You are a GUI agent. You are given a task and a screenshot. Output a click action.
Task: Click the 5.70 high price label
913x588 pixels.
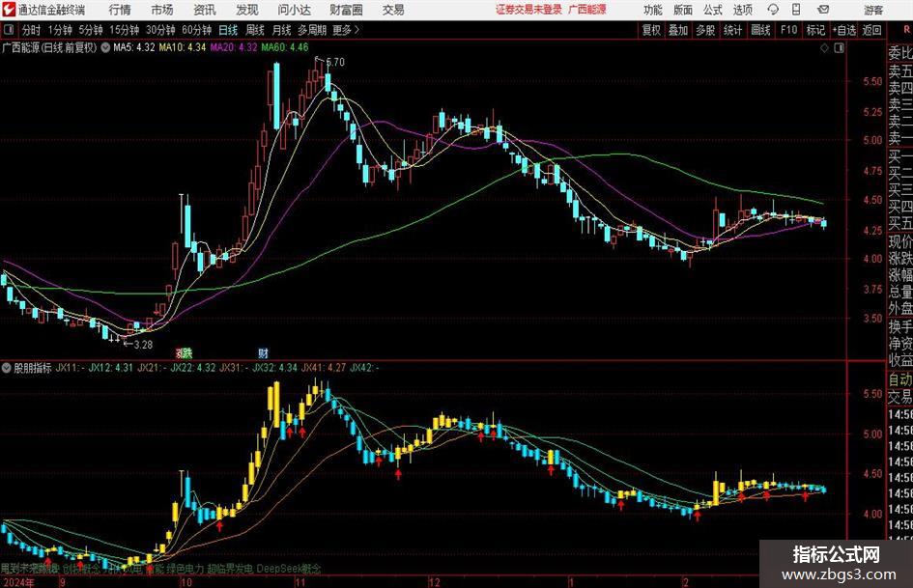[335, 63]
